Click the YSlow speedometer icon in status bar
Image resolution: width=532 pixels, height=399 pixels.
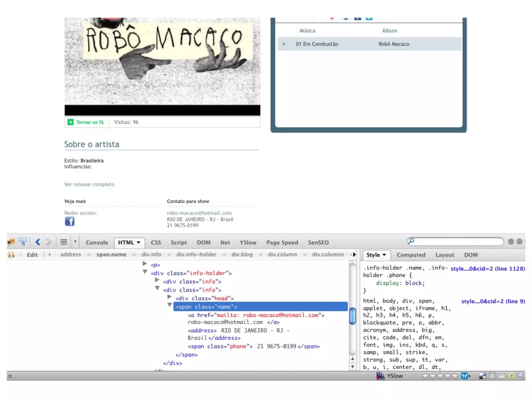380,376
